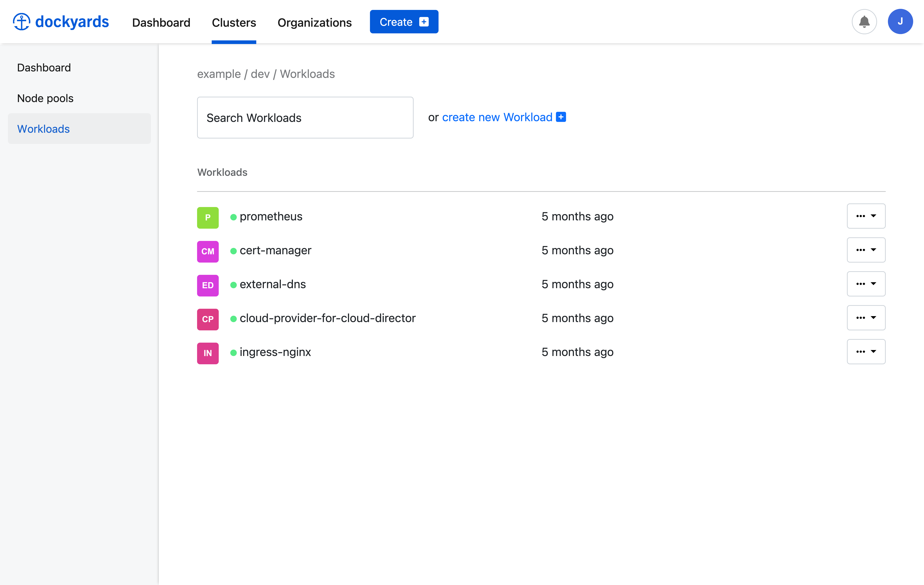
Task: Click the ingress-nginx IN badge icon
Action: (208, 353)
